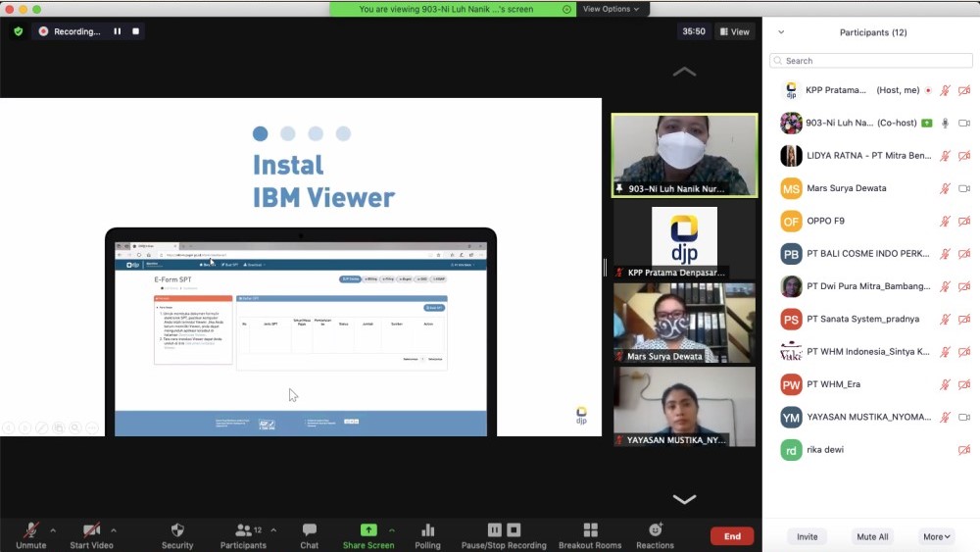
Task: Open the Reactions menu
Action: [x=655, y=530]
